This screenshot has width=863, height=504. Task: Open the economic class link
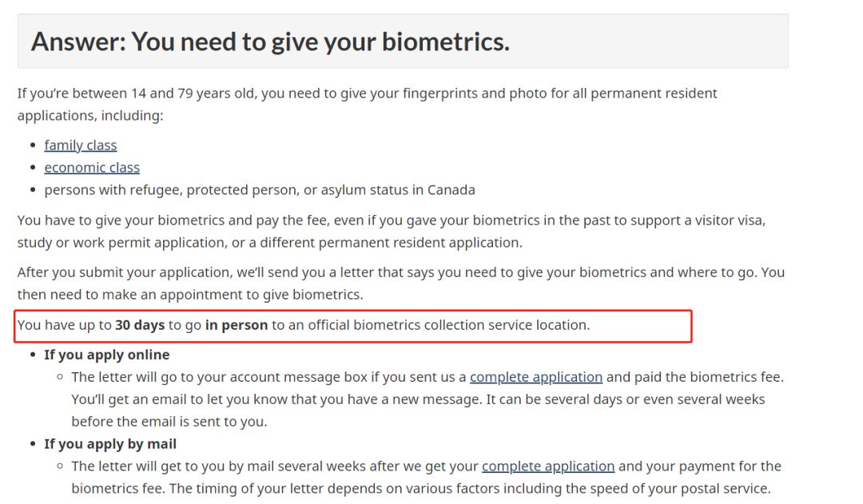[x=92, y=167]
